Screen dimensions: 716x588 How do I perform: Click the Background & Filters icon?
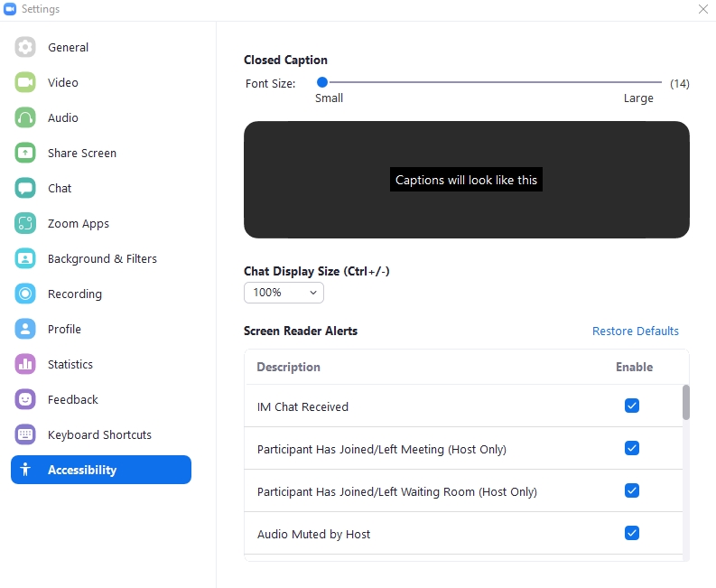click(x=25, y=259)
